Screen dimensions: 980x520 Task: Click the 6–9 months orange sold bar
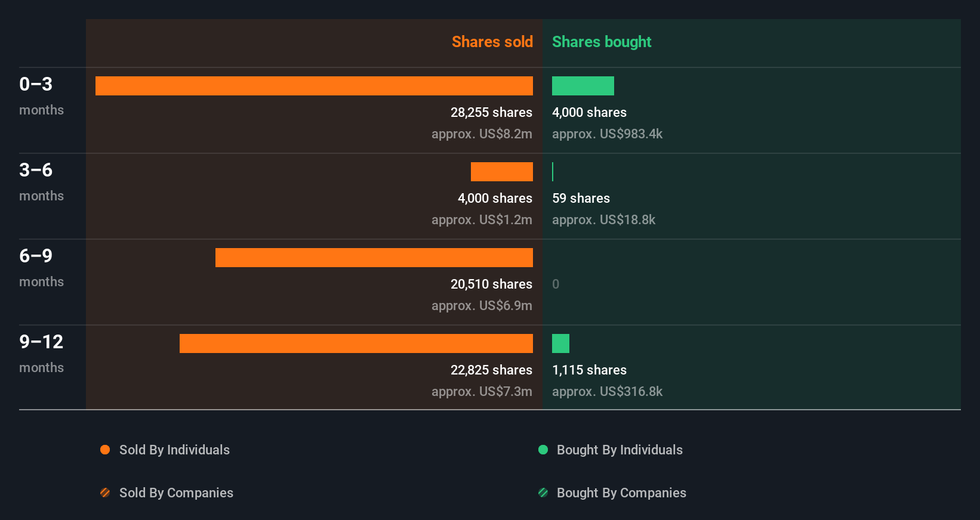(x=374, y=258)
